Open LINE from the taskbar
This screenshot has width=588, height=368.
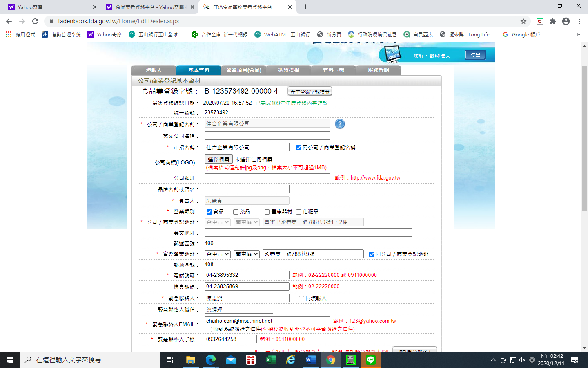(370, 360)
